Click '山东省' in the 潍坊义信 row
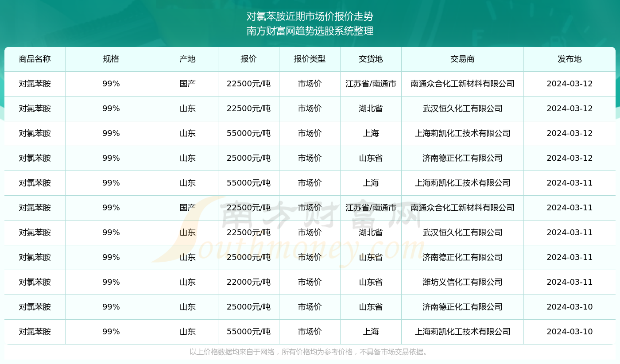This screenshot has height=364, width=620. tap(371, 282)
